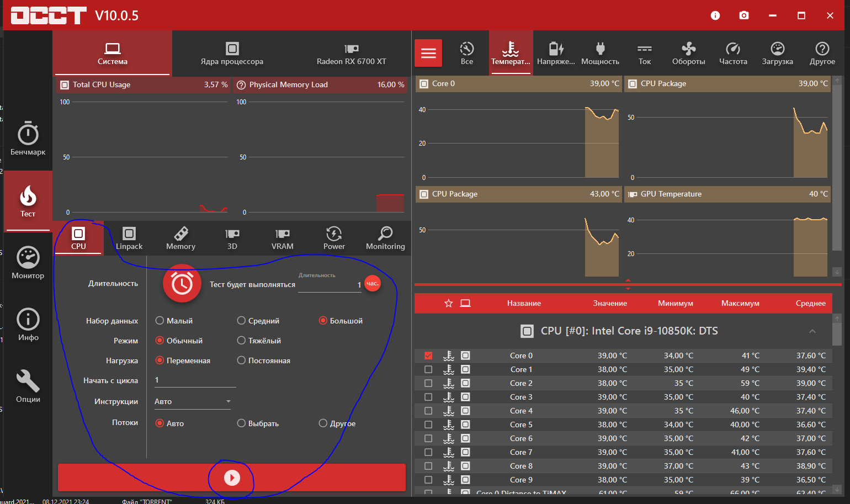Select the Малый data set option
Screen dimensions: 850x504
[174, 321]
